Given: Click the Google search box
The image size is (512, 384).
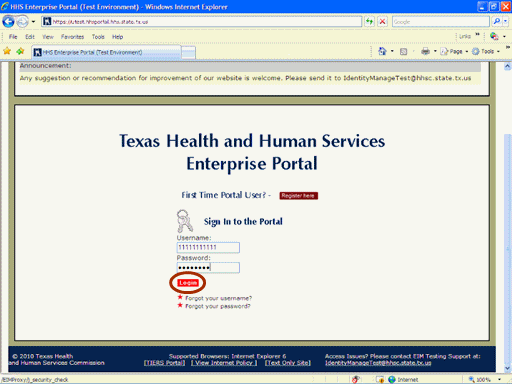Looking at the screenshot, I should (440, 22).
